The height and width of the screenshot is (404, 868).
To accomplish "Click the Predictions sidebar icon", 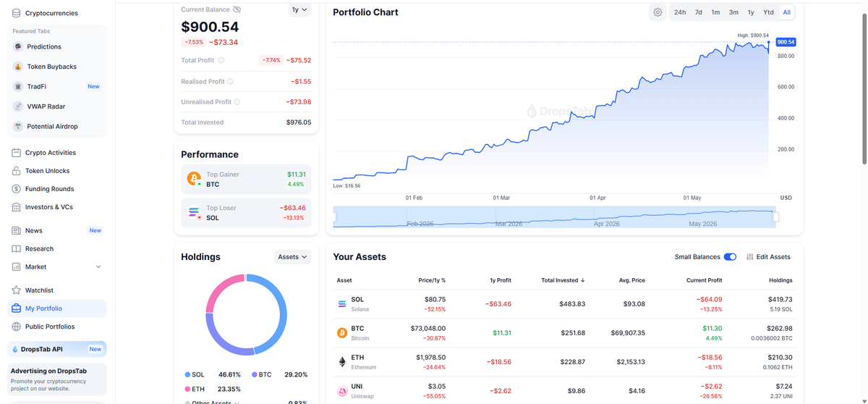I will [18, 46].
